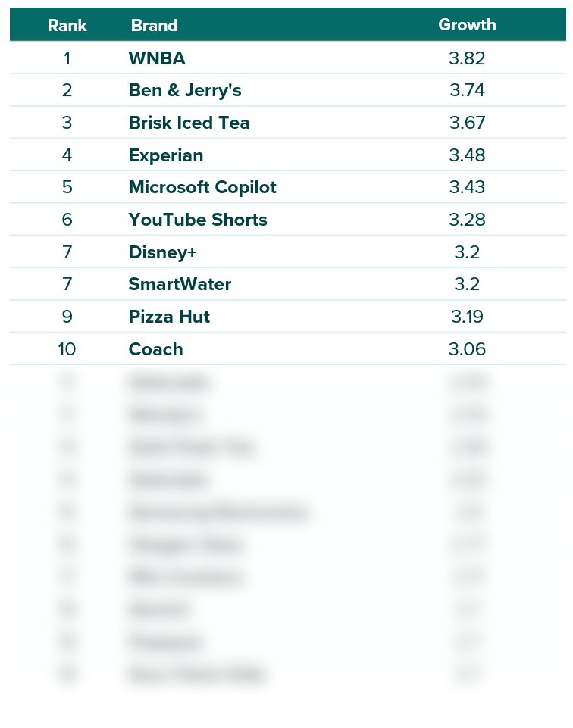Click the rank 5 cell
This screenshot has height=728, width=573.
67,187
